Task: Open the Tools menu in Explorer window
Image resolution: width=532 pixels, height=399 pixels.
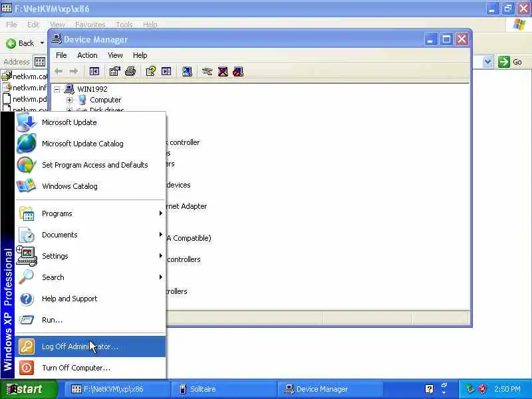Action: 124,25
